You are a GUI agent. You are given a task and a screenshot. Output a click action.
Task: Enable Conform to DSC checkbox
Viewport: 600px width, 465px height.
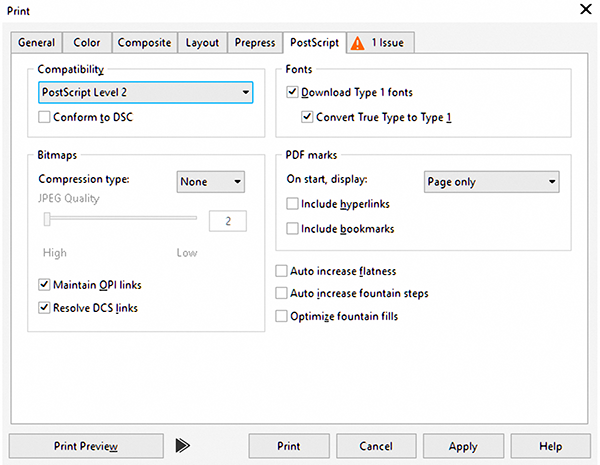click(44, 117)
